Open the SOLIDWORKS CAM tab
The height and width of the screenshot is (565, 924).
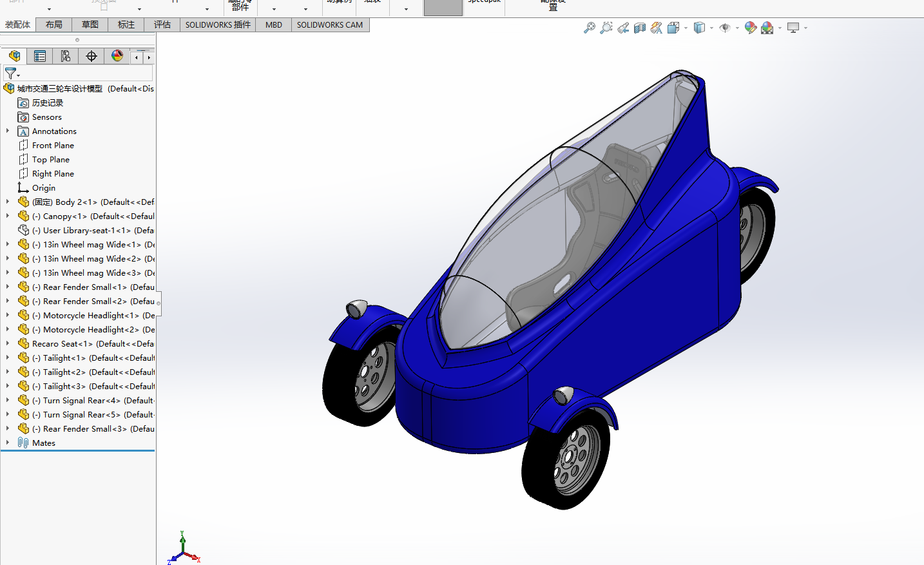330,24
